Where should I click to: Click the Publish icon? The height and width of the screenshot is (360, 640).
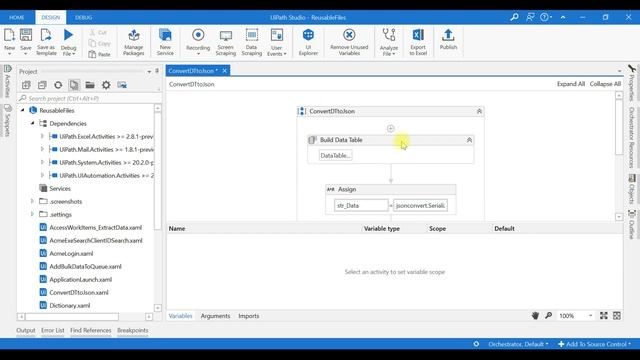click(x=448, y=35)
